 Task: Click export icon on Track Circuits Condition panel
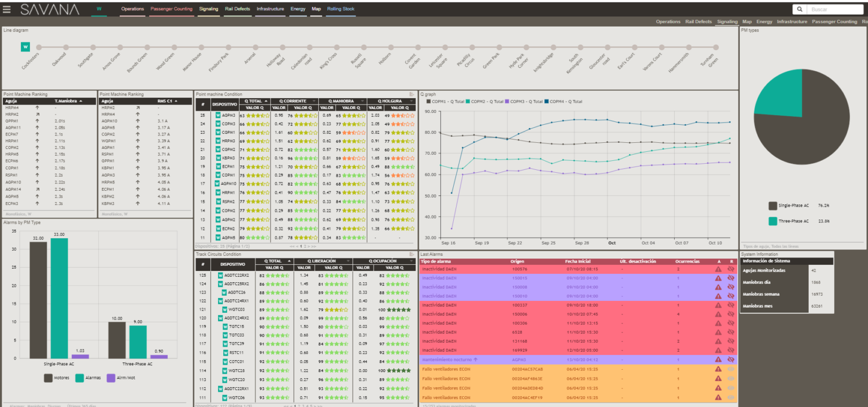click(x=412, y=253)
